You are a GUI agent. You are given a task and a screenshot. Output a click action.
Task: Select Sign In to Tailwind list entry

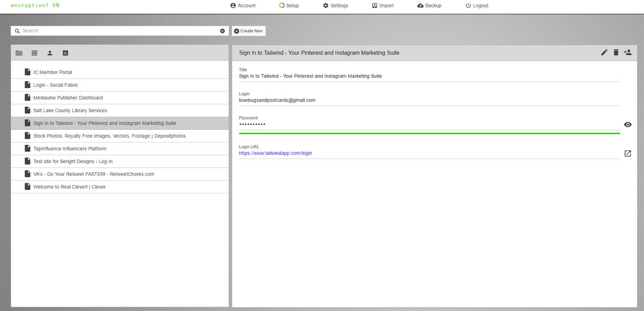pyautogui.click(x=120, y=123)
